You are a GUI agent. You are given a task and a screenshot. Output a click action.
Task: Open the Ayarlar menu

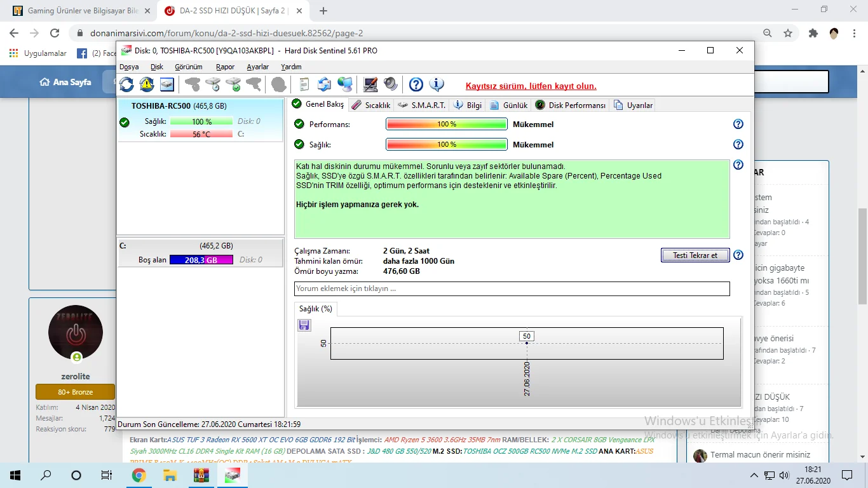(x=258, y=67)
